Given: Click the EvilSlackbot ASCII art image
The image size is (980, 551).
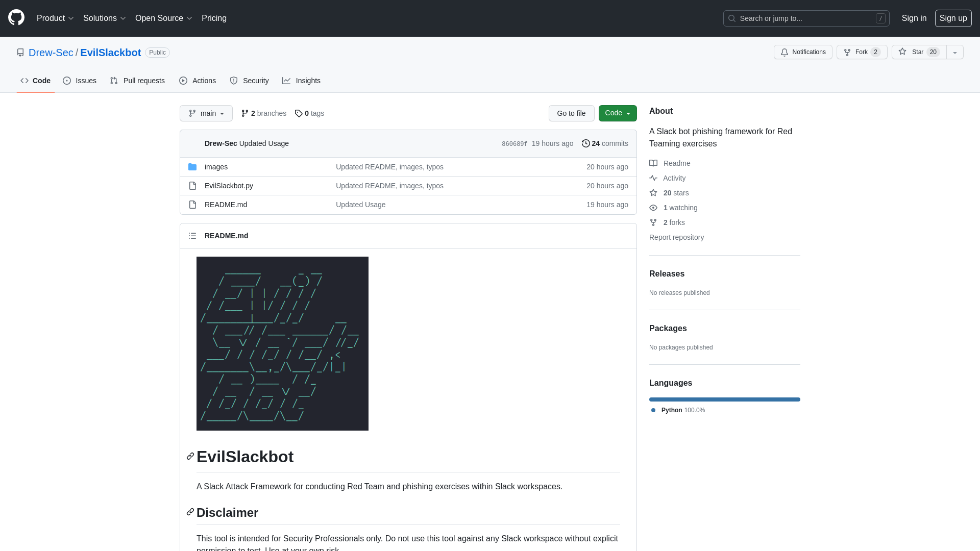Looking at the screenshot, I should coord(282,343).
